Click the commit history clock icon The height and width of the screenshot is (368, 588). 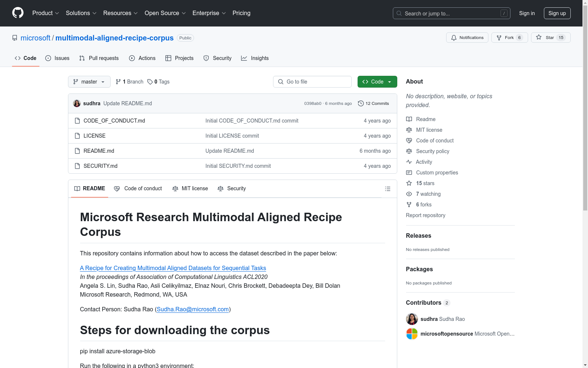[361, 103]
